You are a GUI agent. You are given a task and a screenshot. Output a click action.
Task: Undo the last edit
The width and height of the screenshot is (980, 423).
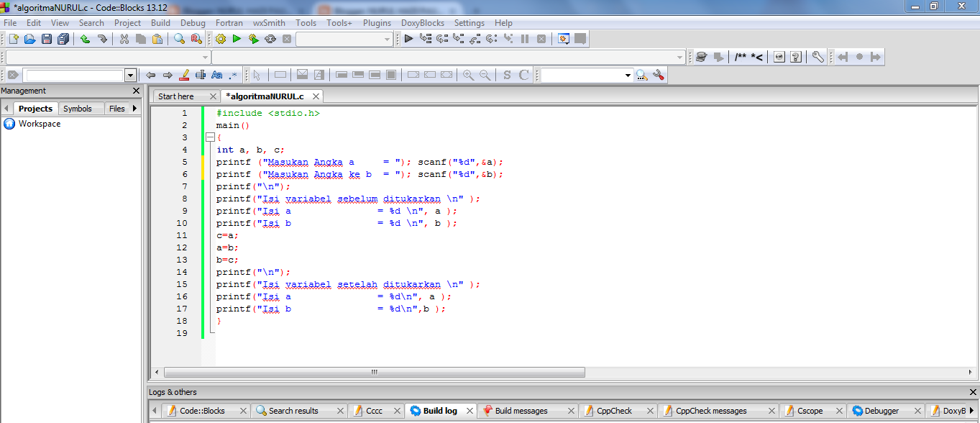tap(86, 39)
